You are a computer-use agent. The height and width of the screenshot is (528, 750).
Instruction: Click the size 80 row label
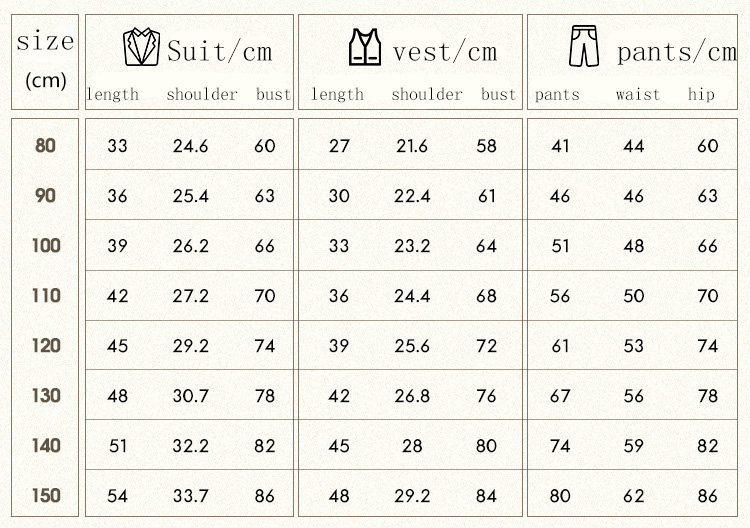click(46, 145)
